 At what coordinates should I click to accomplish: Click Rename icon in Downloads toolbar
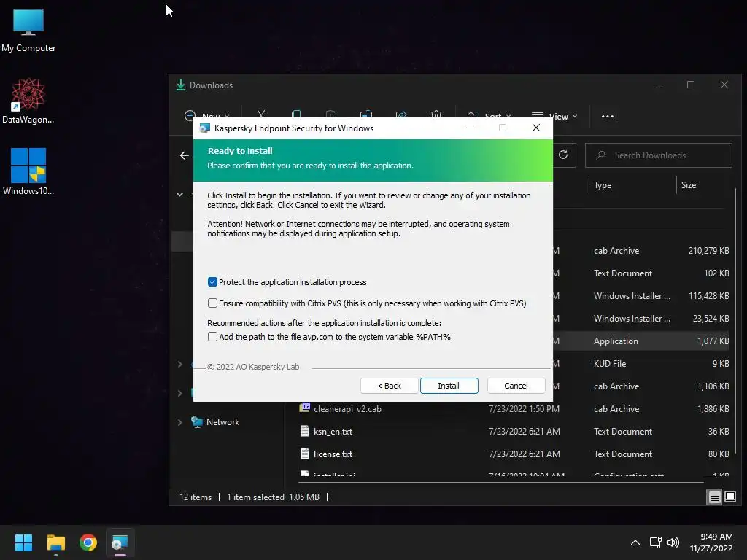point(366,114)
